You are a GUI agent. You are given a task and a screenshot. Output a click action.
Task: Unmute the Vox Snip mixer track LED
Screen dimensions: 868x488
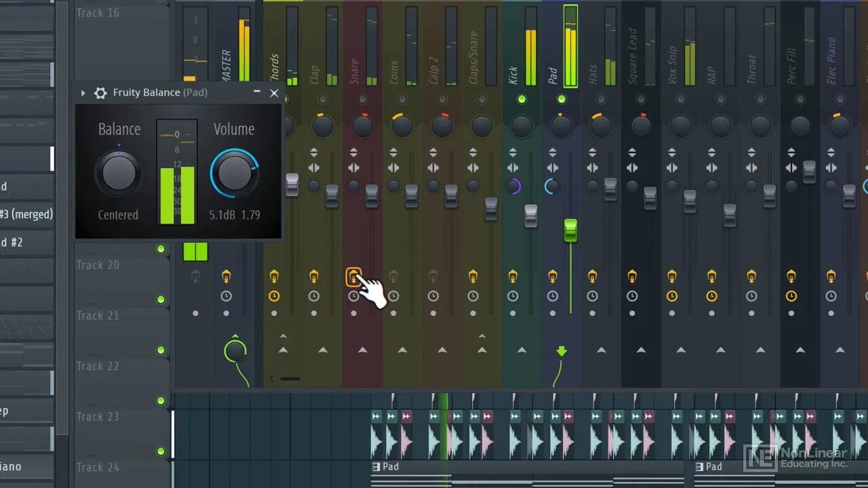(x=681, y=100)
